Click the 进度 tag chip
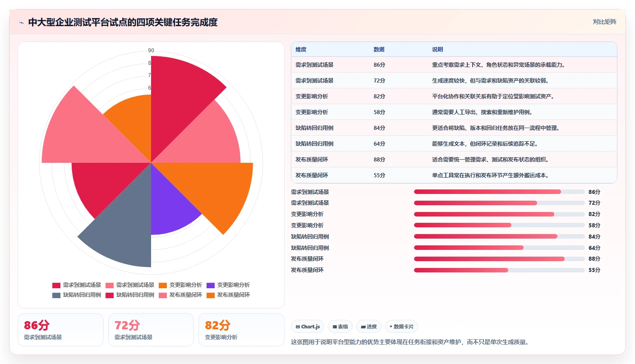 (368, 327)
